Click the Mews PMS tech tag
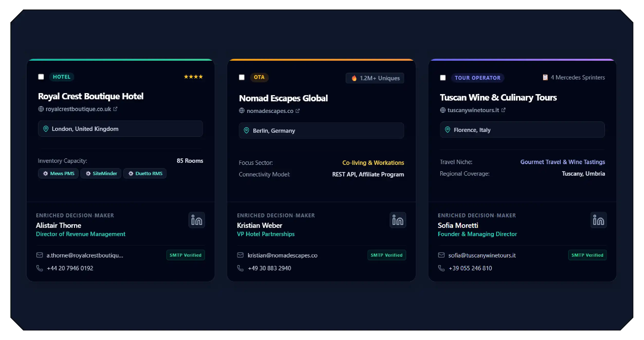This screenshot has height=340, width=644. [58, 174]
